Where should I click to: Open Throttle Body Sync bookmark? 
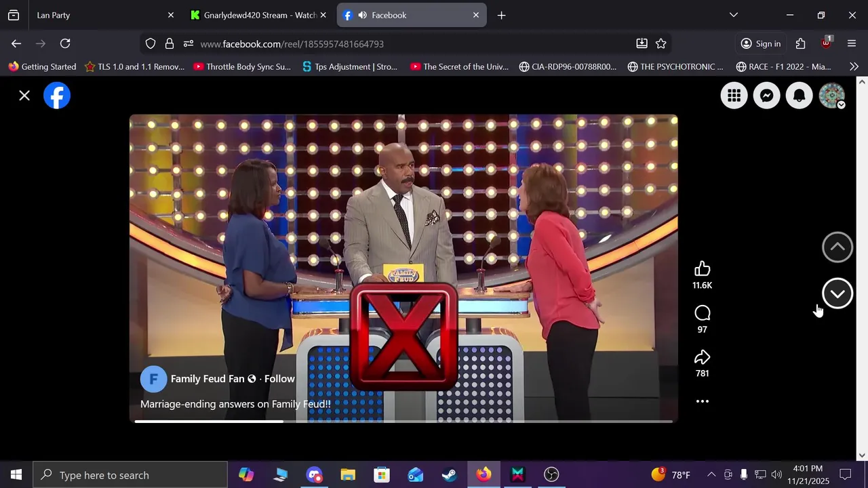tap(242, 66)
